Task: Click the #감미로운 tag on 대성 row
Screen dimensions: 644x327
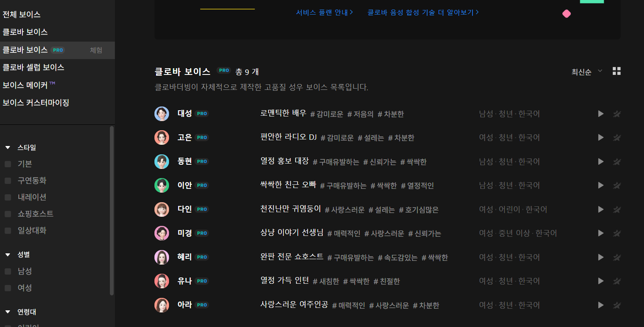Action: (327, 114)
